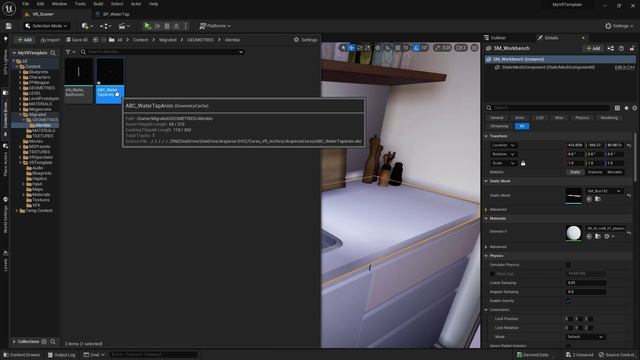This screenshot has height=360, width=640.
Task: Expand the Collections section
Action: coord(14,341)
